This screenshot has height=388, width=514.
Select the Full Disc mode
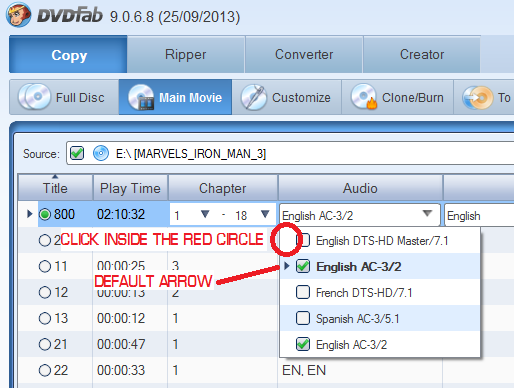[64, 97]
